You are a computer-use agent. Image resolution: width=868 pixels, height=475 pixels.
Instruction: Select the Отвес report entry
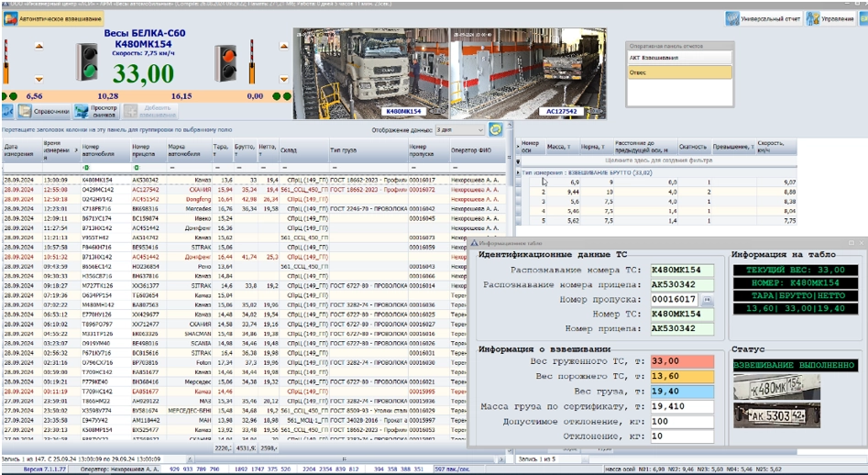coord(679,72)
